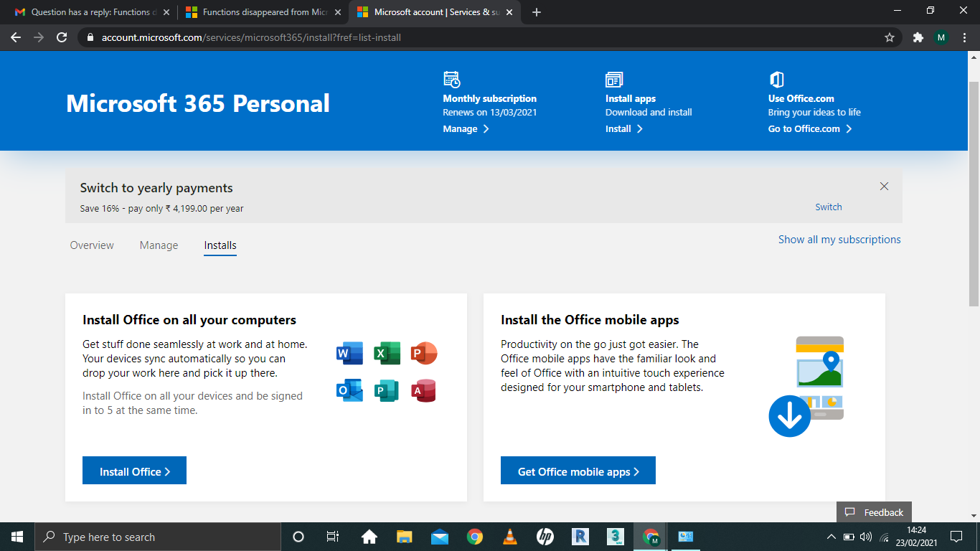The width and height of the screenshot is (980, 551).
Task: Switch to the Overview tab
Action: tap(92, 245)
